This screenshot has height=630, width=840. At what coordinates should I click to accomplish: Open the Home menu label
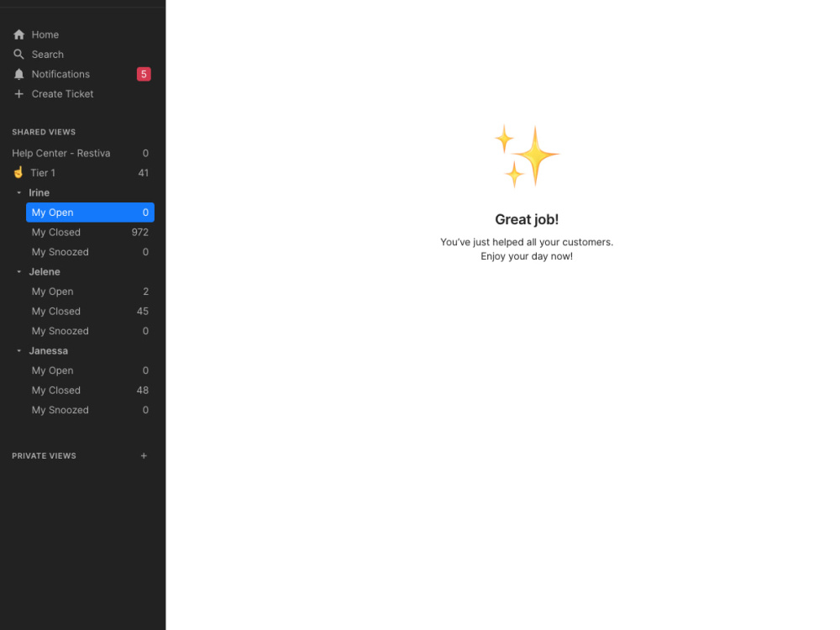click(45, 34)
